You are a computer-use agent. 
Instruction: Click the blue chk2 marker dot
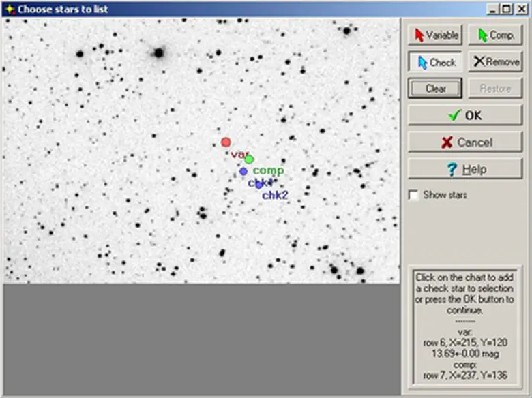point(259,185)
